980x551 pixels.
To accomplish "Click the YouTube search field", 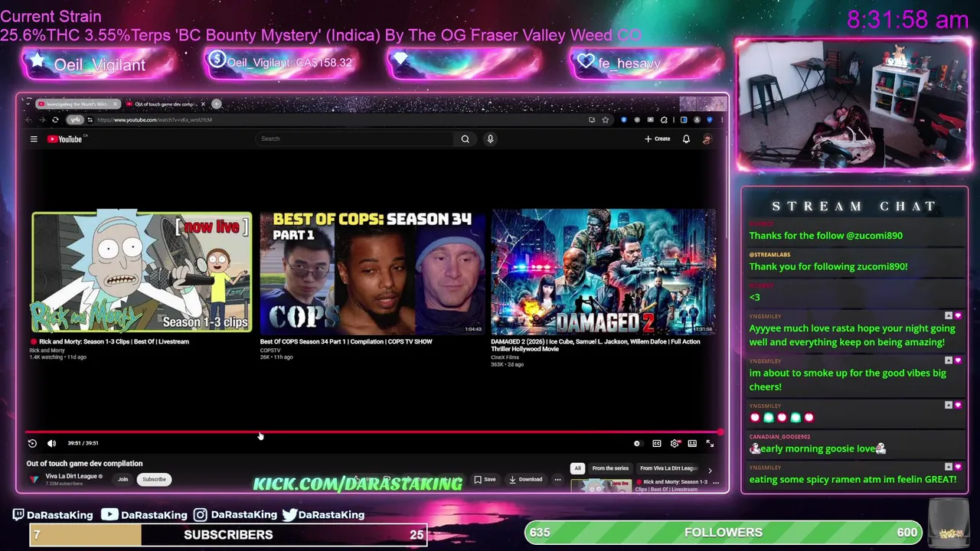I will pyautogui.click(x=356, y=139).
